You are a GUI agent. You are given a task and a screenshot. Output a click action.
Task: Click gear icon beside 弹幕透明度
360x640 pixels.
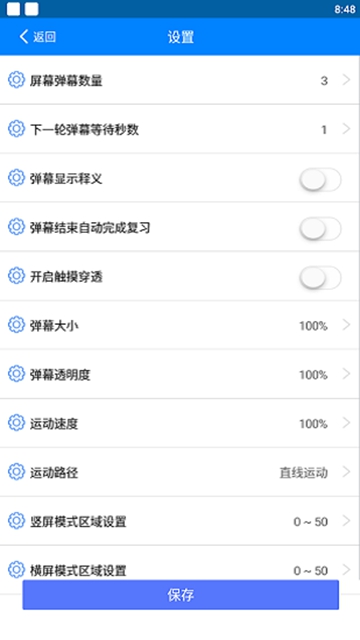click(16, 374)
